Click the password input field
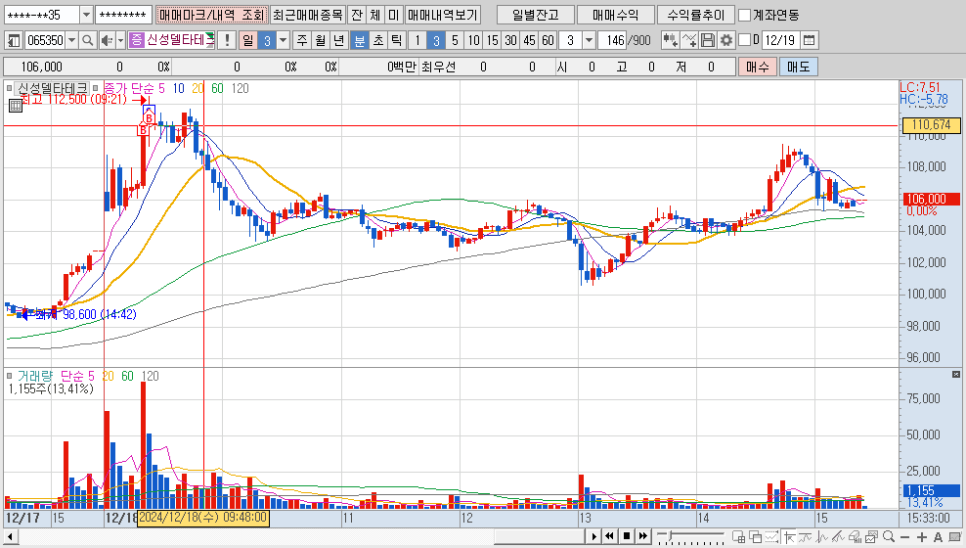 point(123,14)
